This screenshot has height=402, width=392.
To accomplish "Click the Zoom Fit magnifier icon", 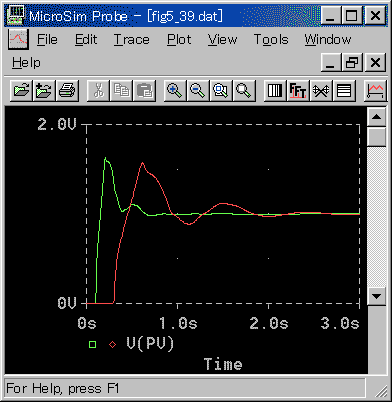I will (x=244, y=90).
